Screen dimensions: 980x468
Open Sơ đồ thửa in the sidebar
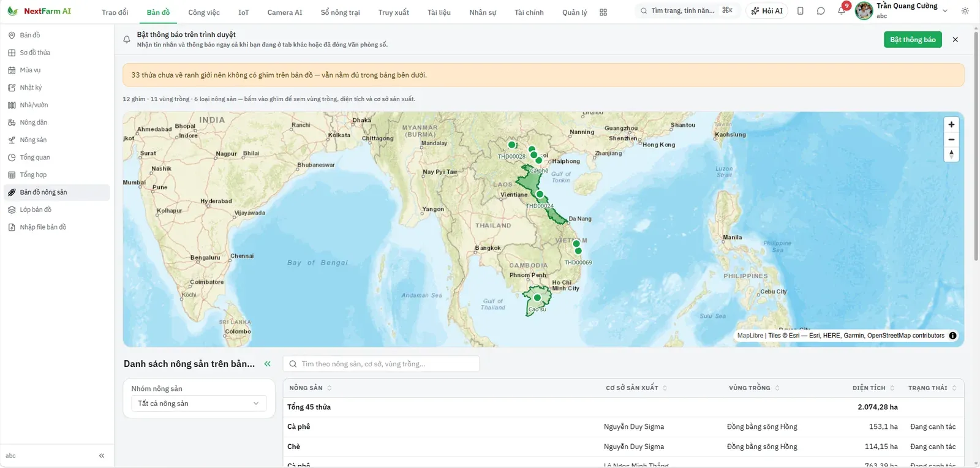[x=56, y=53]
